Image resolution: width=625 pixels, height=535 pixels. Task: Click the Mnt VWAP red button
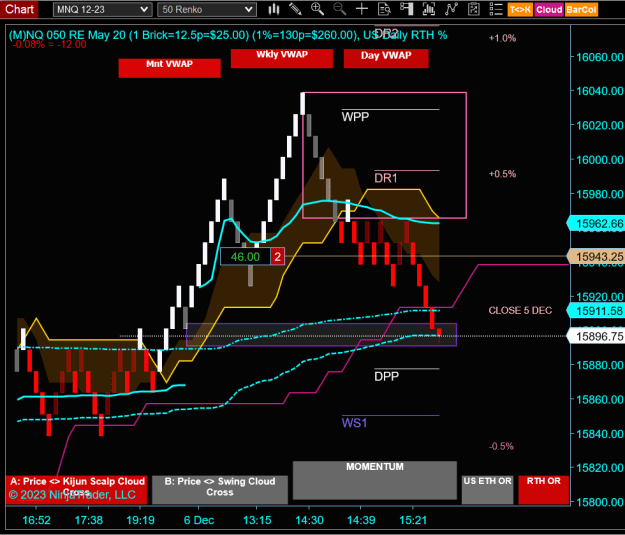(169, 68)
